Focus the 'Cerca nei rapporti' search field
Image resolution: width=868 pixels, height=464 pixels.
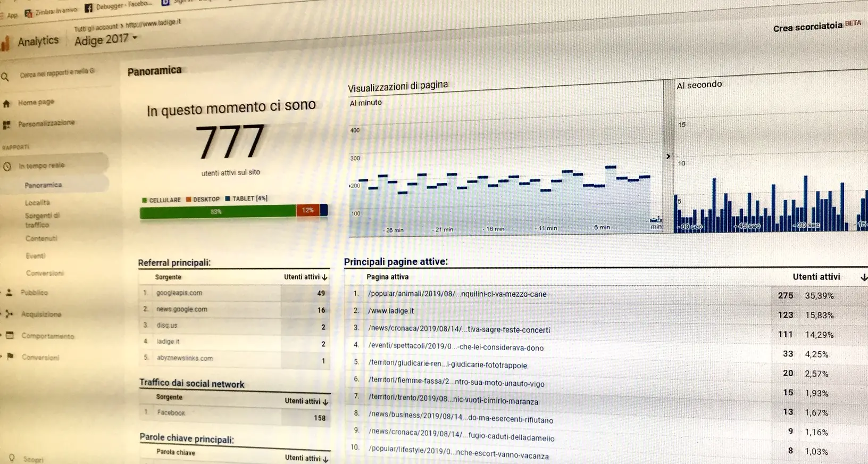[x=57, y=73]
